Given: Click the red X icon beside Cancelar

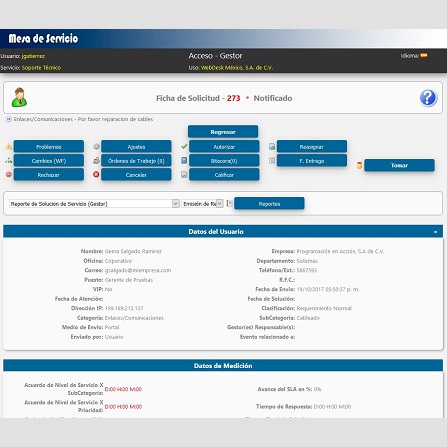Looking at the screenshot, I should click(96, 174).
